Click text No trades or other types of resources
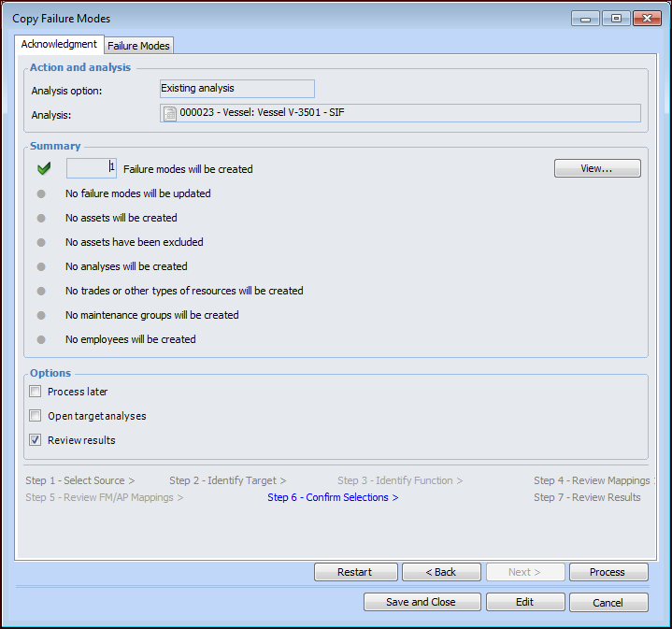 184,291
